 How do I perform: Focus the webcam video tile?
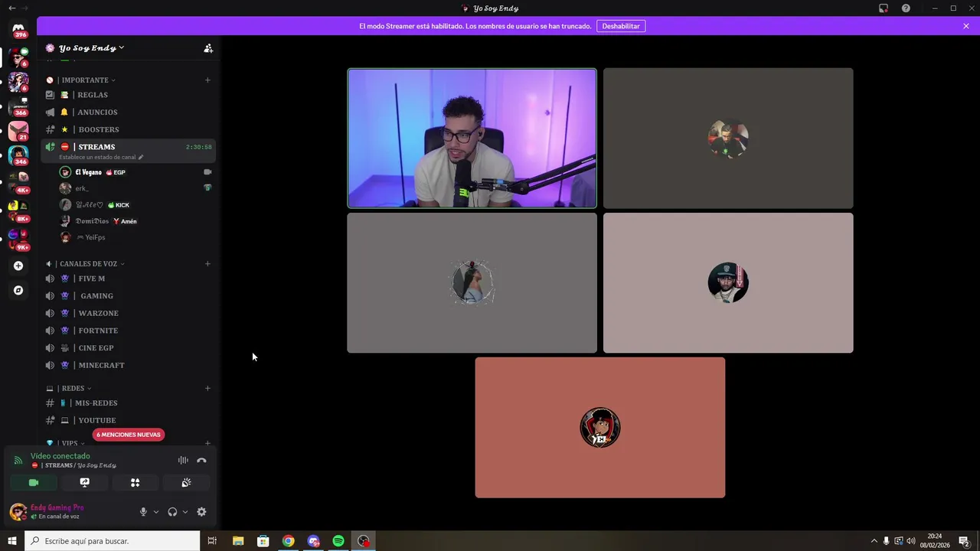coord(472,139)
